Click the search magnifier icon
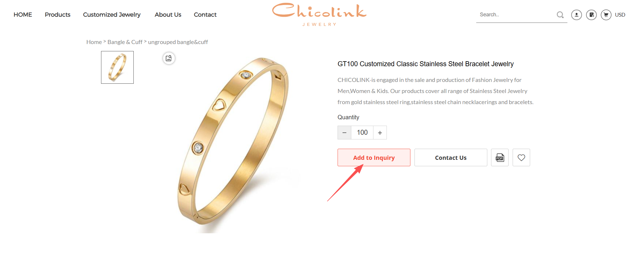644x261 pixels. [560, 15]
